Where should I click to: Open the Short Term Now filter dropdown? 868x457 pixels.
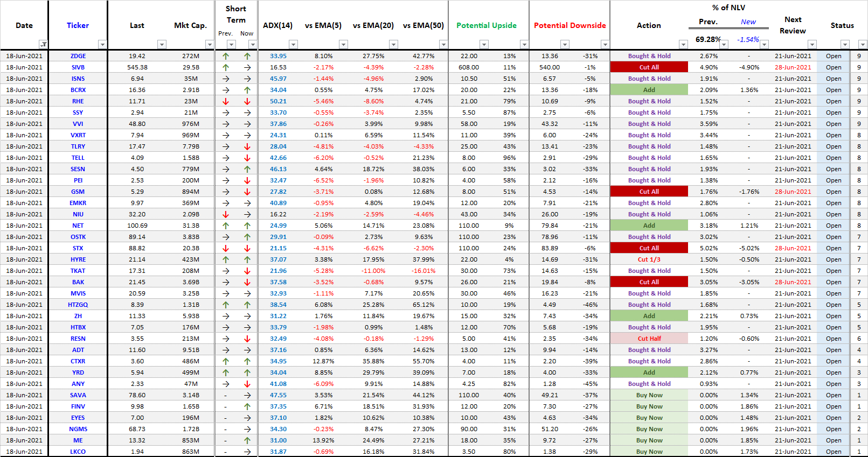click(253, 44)
